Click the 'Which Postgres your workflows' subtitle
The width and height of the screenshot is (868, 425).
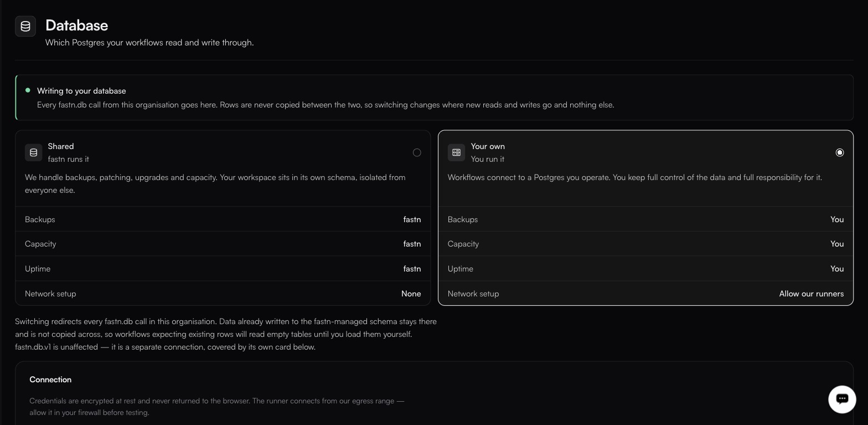pos(149,43)
